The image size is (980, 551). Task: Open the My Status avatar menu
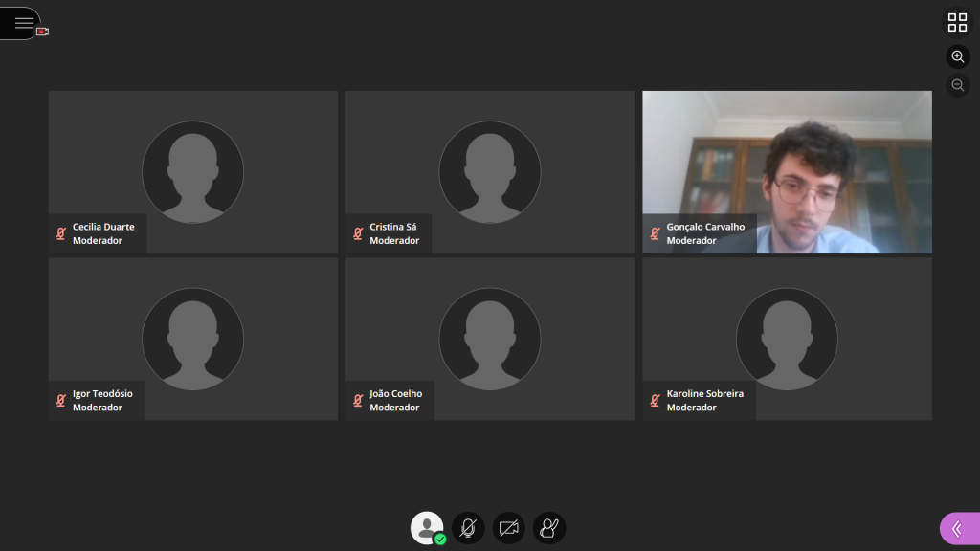426,527
